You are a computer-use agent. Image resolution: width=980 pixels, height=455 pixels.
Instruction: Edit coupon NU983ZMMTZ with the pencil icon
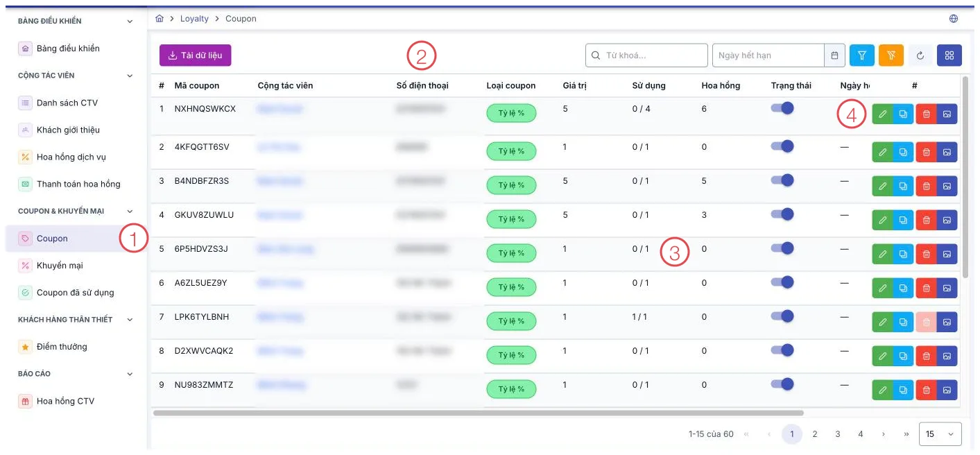[x=883, y=390]
